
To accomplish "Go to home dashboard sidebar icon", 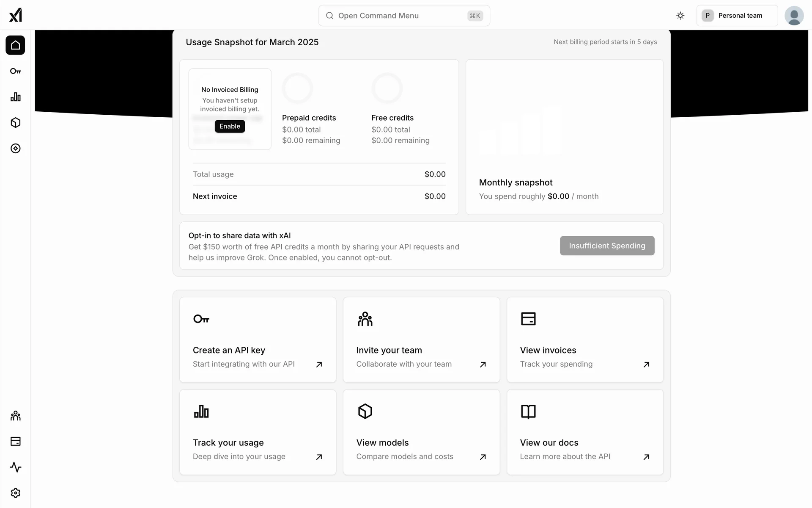I will click(x=15, y=45).
